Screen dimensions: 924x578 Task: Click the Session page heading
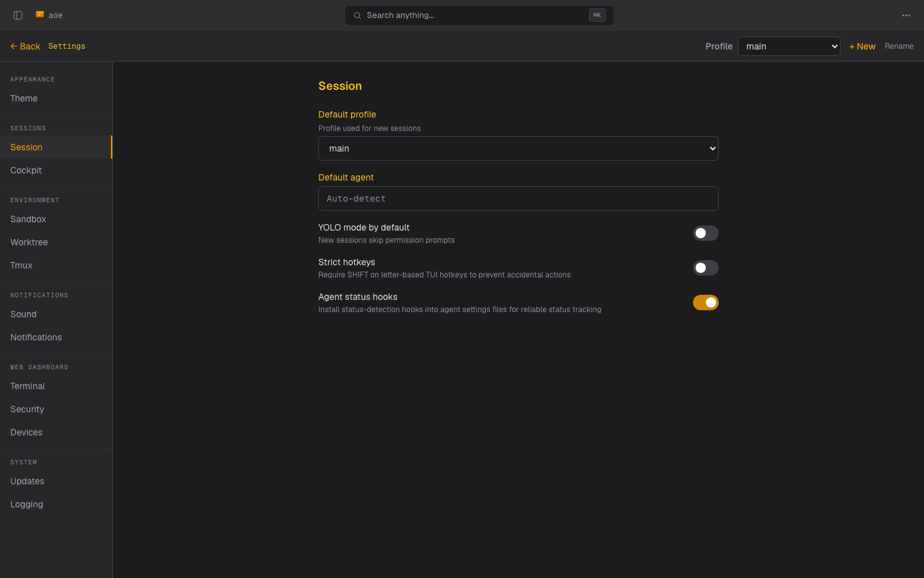[340, 86]
